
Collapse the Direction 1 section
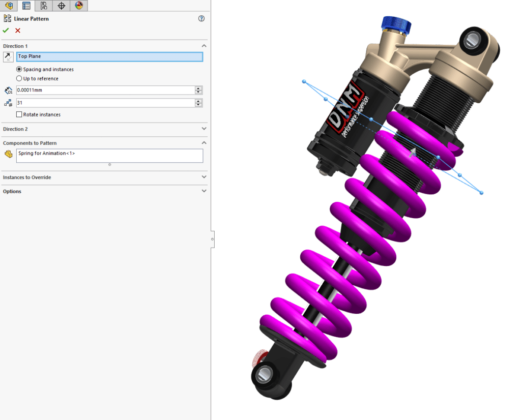click(204, 45)
